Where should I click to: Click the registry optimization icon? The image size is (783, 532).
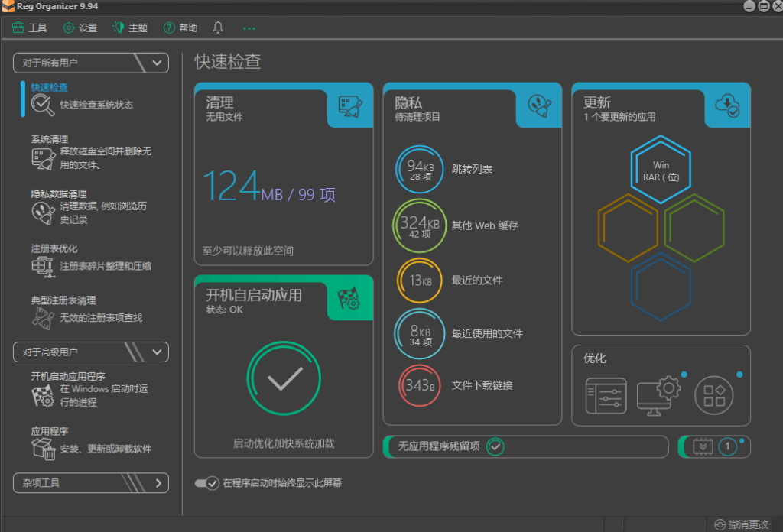pos(43,267)
